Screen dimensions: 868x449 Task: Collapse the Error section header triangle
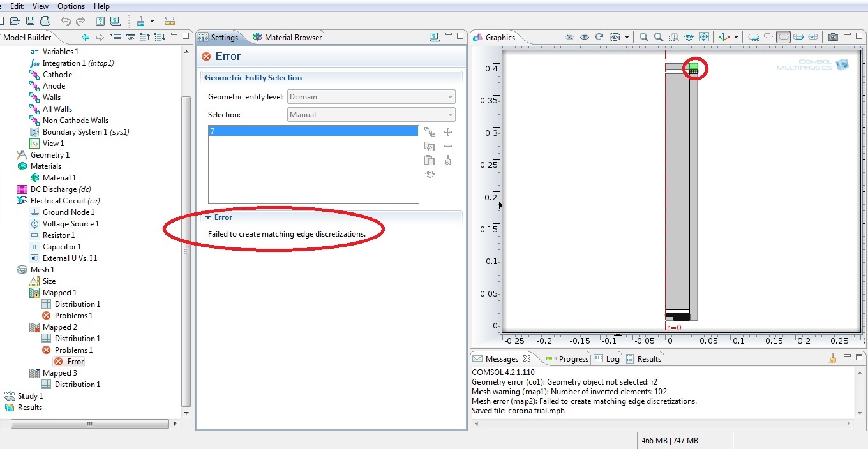tap(208, 217)
